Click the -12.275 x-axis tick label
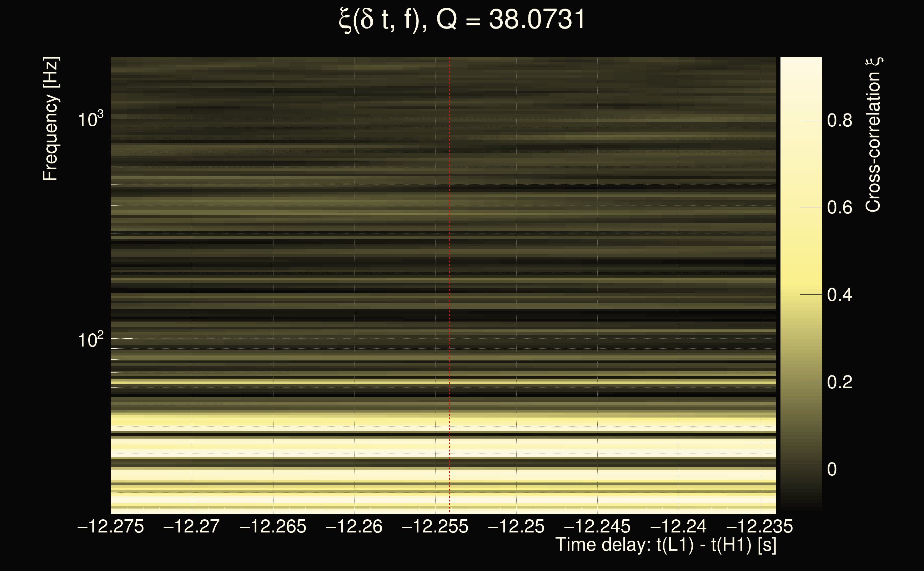The width and height of the screenshot is (924, 571). coord(111,526)
